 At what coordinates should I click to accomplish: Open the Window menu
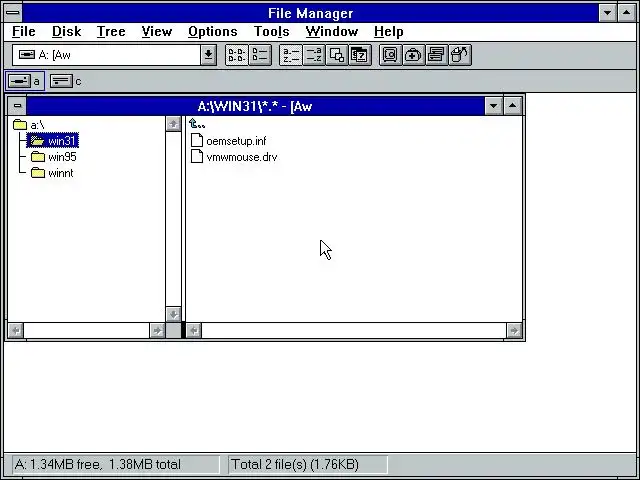click(332, 31)
